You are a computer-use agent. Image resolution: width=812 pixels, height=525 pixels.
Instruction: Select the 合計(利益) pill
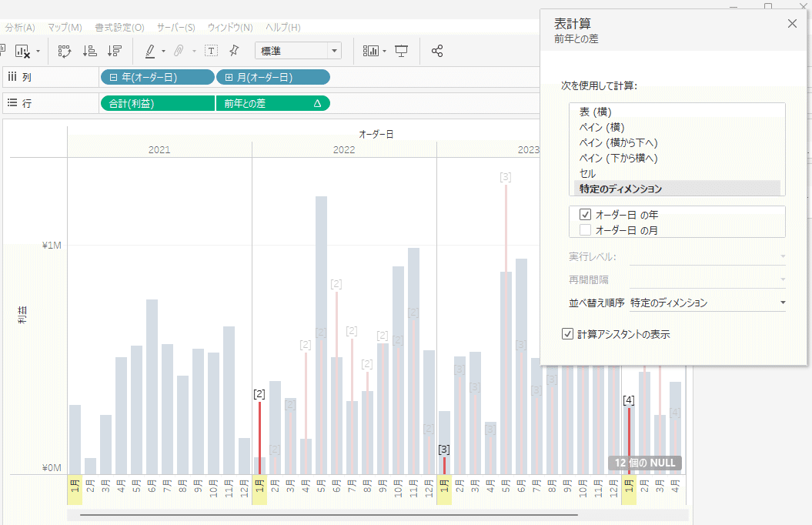158,104
